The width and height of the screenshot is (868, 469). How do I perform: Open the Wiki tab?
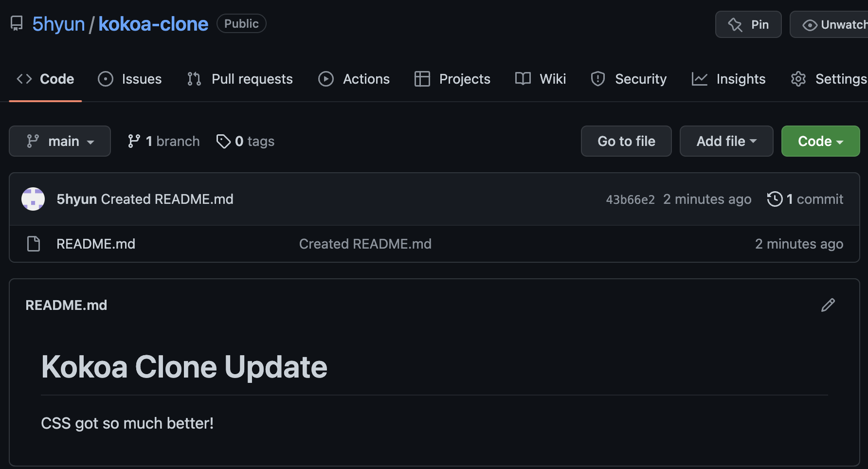[540, 79]
